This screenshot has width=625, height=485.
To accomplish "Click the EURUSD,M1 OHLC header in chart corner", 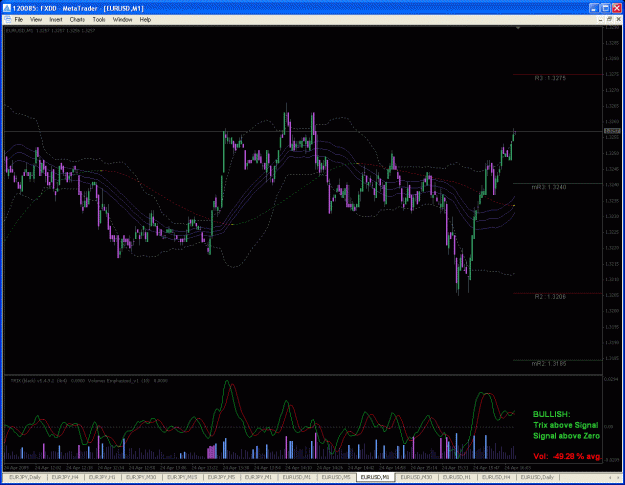I will click(50, 30).
